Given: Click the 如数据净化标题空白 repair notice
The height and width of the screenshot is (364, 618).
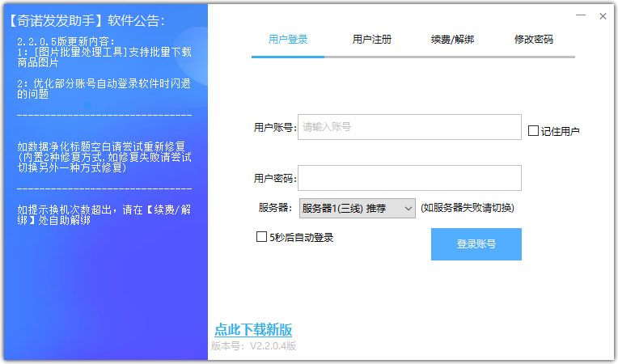Looking at the screenshot, I should pos(104,157).
